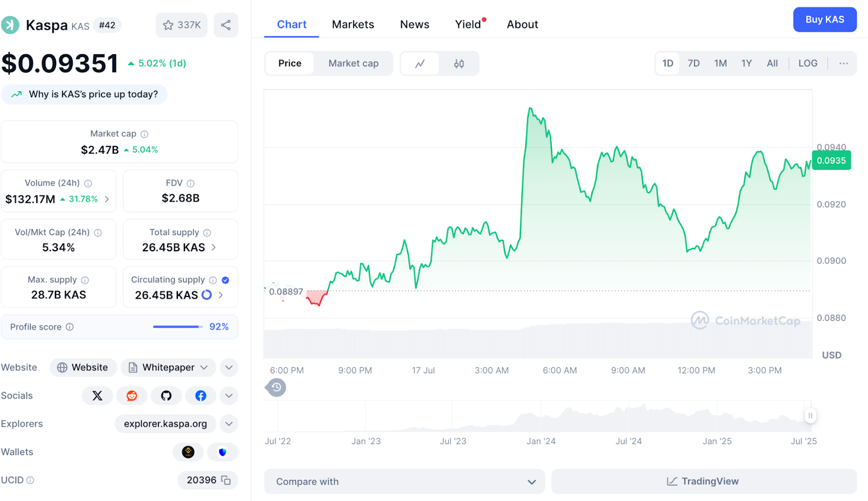Switch chart to Market cap view
Screen dimensions: 868x501
click(353, 64)
